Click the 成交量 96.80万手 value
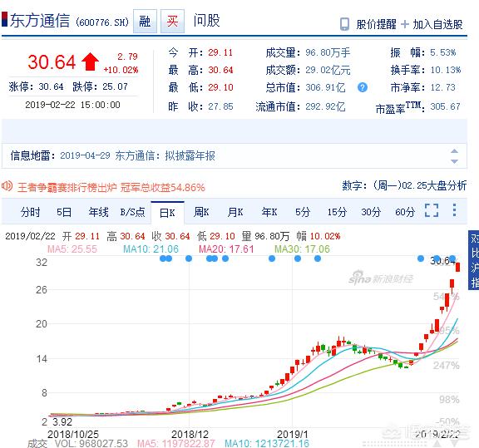 click(328, 52)
